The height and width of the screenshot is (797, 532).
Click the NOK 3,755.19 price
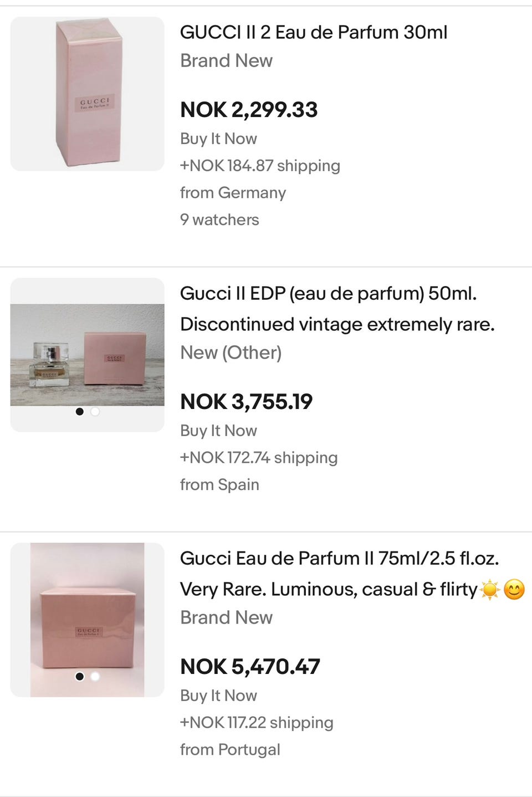click(247, 402)
